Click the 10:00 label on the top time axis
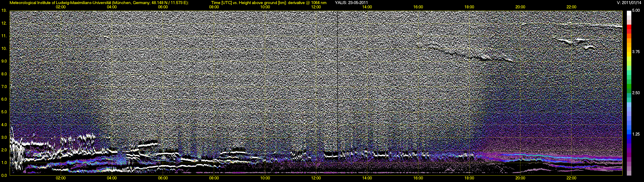Screen dimensions: 644x182 [265, 7]
